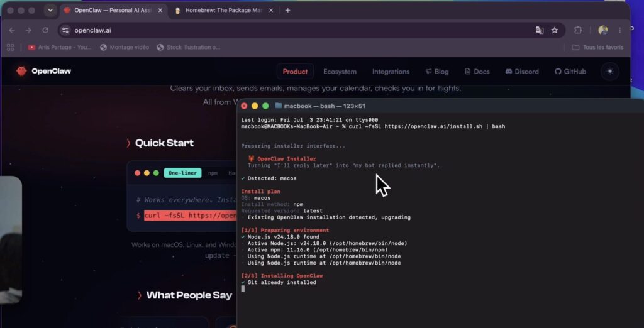644x328 pixels.
Task: Click the Chrome profile avatar
Action: pos(602,30)
